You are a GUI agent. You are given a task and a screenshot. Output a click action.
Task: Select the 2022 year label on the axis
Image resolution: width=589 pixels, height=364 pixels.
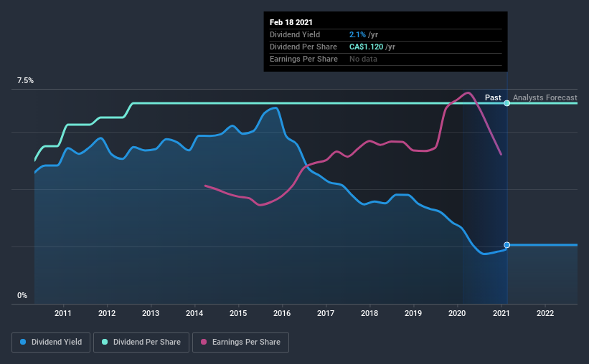[x=545, y=313]
